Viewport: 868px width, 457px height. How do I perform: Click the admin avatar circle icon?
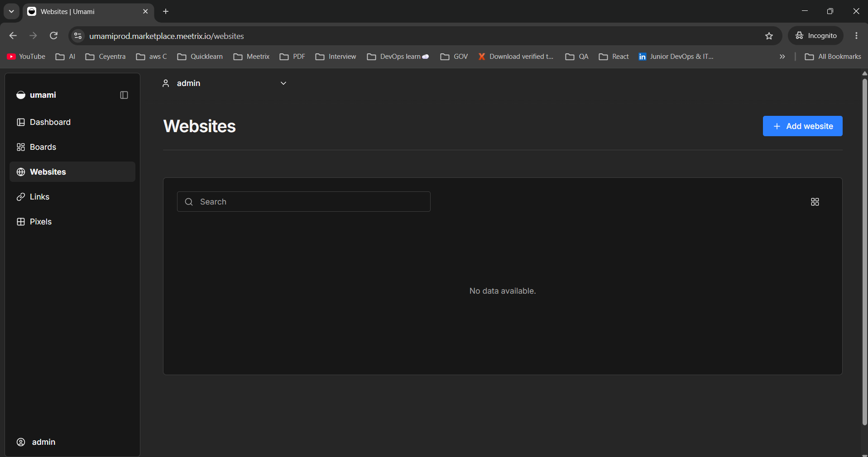point(21,442)
